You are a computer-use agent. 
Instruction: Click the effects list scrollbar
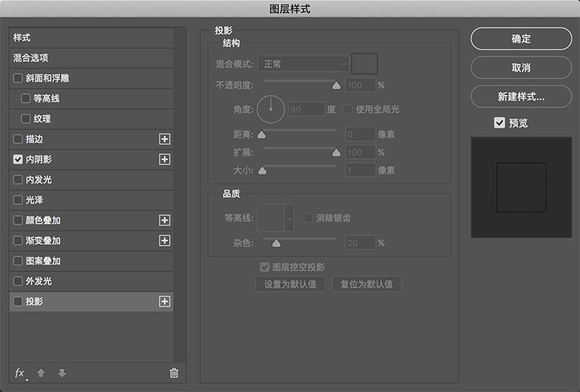(180, 194)
